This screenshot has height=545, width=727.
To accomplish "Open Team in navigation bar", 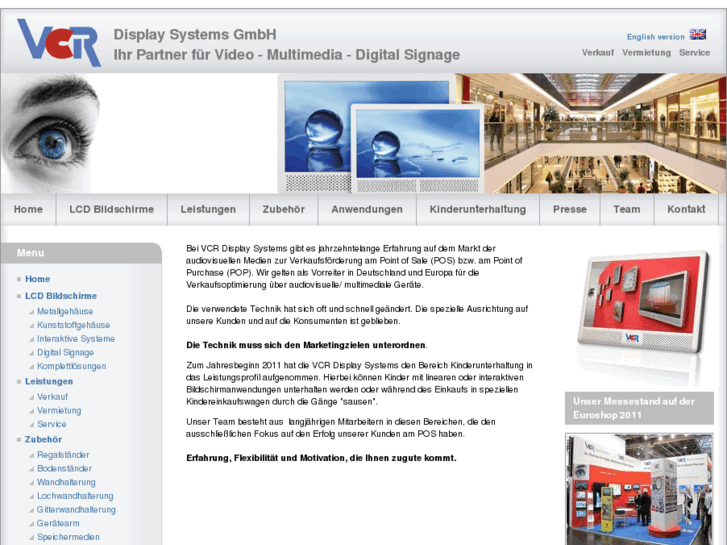I will pos(627,209).
